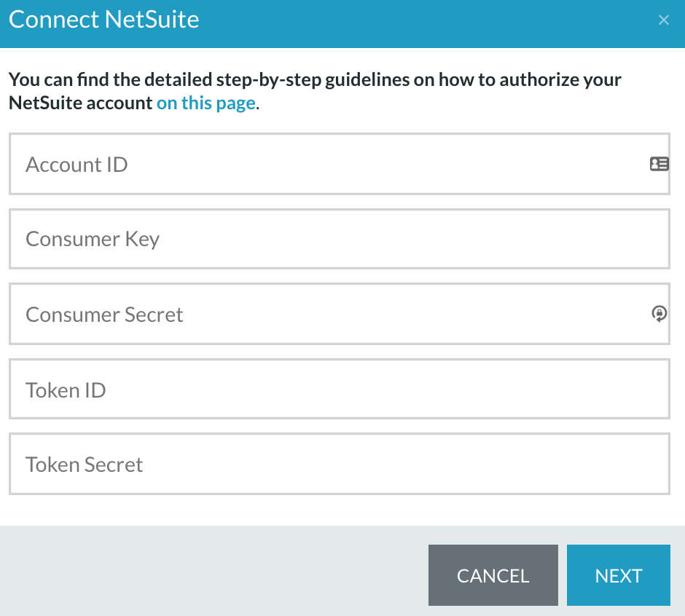Screen dimensions: 685x616
Task: Click the 'Connect NetSuite' dialog title
Action: tap(104, 20)
